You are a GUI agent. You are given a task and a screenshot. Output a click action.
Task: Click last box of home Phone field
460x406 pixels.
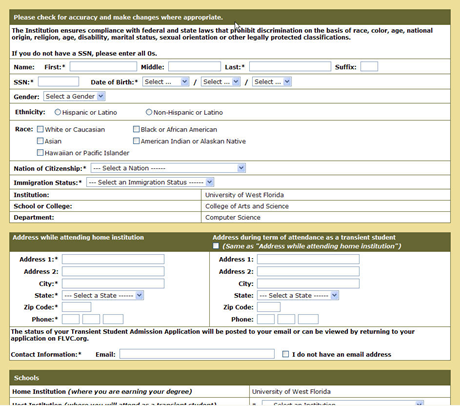[x=113, y=319]
